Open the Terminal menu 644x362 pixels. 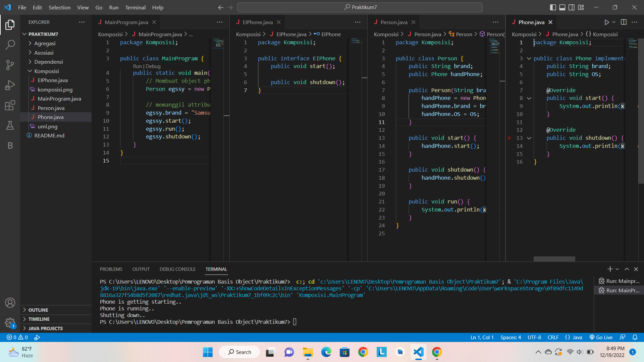coord(135,7)
